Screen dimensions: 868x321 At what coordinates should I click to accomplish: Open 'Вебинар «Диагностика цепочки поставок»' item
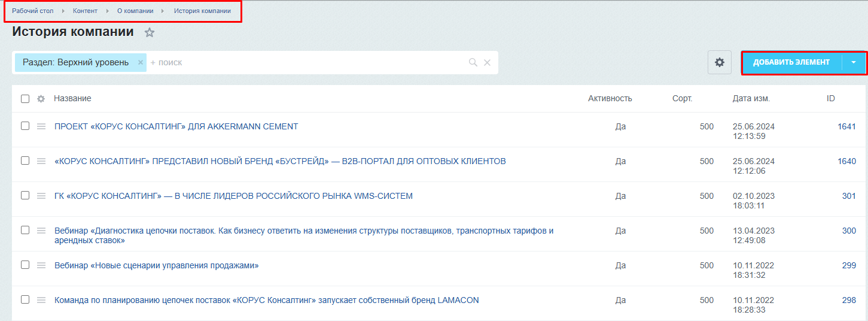click(x=304, y=235)
